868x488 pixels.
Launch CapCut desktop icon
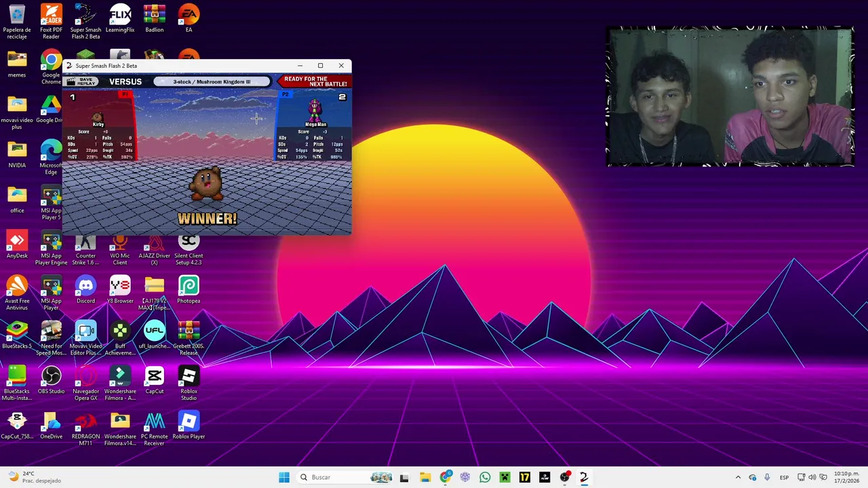154,380
